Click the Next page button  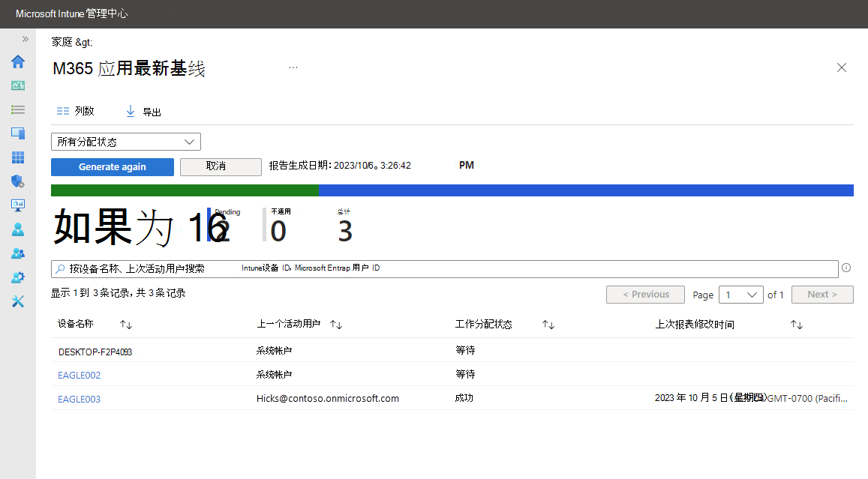(822, 295)
